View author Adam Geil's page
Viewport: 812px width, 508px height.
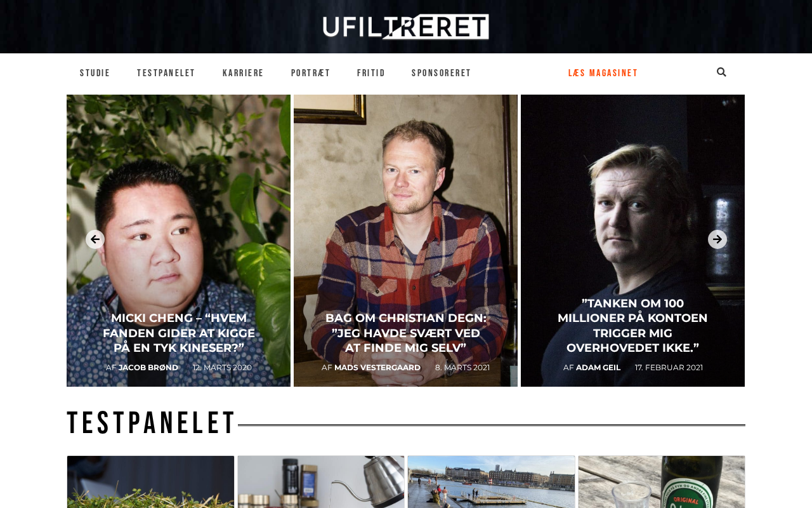pos(598,368)
